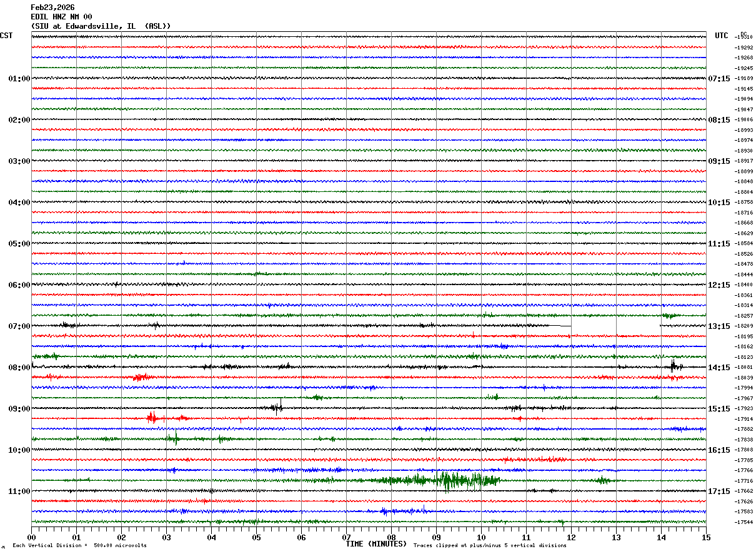
Task: Click the 09:15 UTC row label
Action: (719, 161)
